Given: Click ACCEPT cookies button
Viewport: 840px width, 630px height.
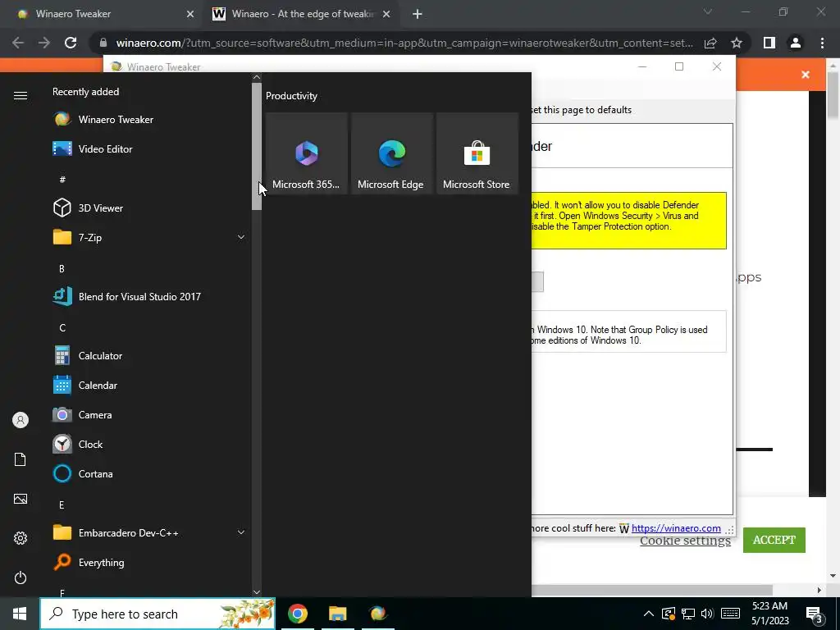Looking at the screenshot, I should coord(774,540).
